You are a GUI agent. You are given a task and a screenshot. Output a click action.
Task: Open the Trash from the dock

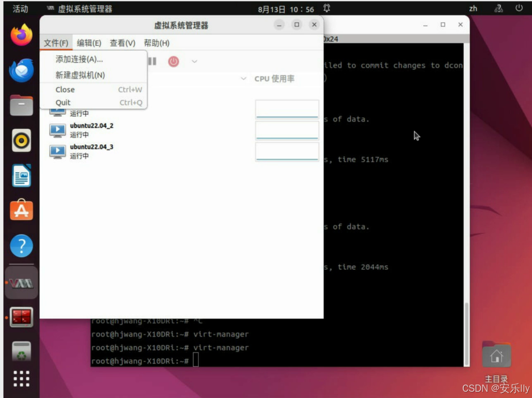pyautogui.click(x=21, y=351)
